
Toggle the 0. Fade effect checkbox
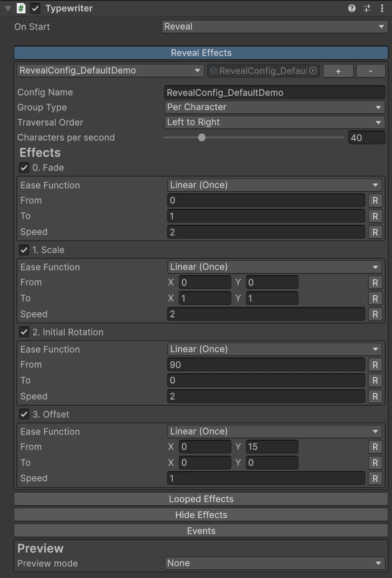[24, 168]
